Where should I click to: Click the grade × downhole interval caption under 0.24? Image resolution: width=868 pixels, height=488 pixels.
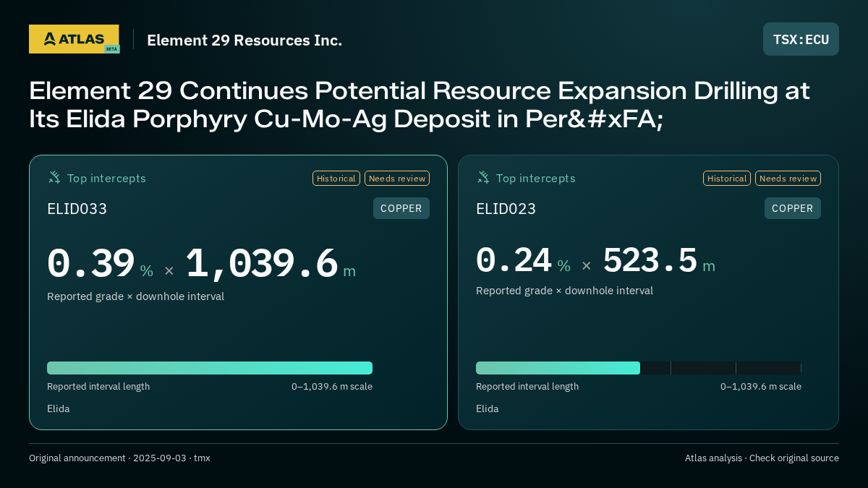click(564, 291)
